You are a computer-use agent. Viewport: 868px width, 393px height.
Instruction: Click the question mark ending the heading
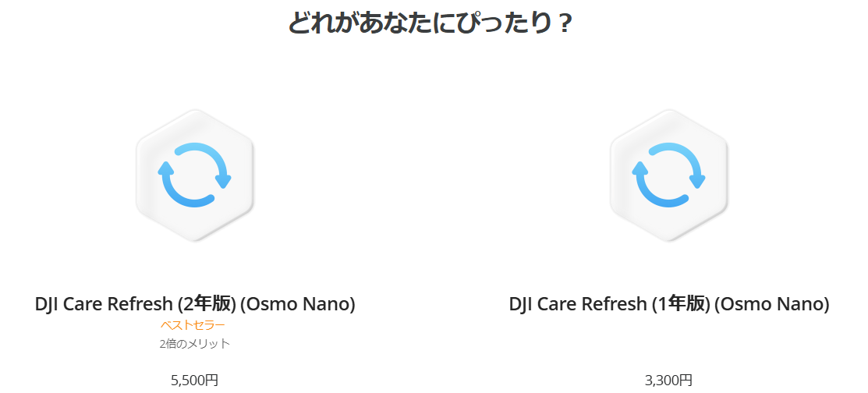pyautogui.click(x=565, y=23)
